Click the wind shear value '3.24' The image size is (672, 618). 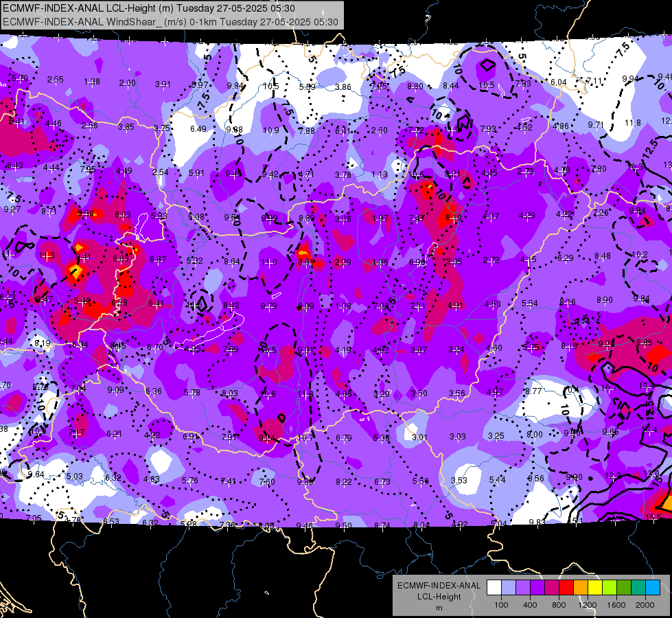pyautogui.click(x=456, y=349)
